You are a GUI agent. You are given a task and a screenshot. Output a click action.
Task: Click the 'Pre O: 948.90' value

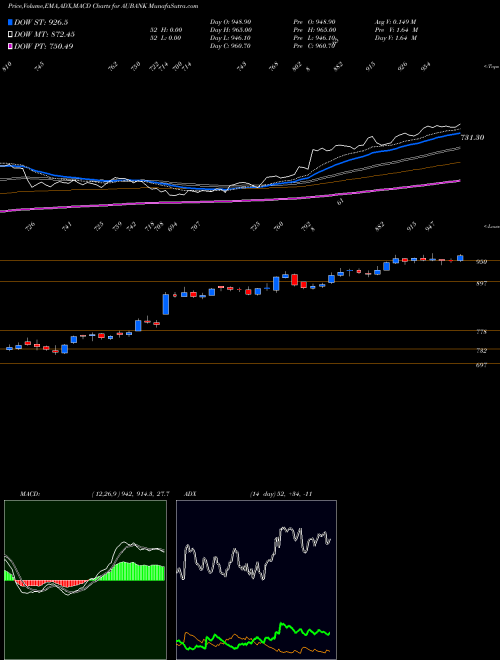point(314,21)
